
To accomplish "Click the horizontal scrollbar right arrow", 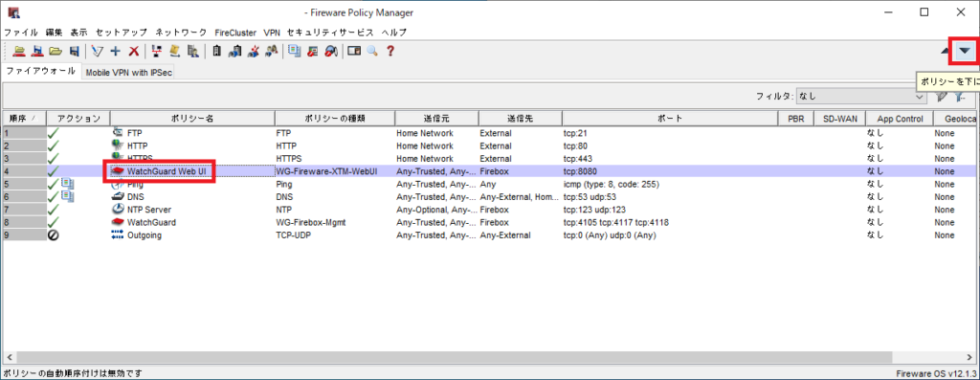I will [970, 358].
